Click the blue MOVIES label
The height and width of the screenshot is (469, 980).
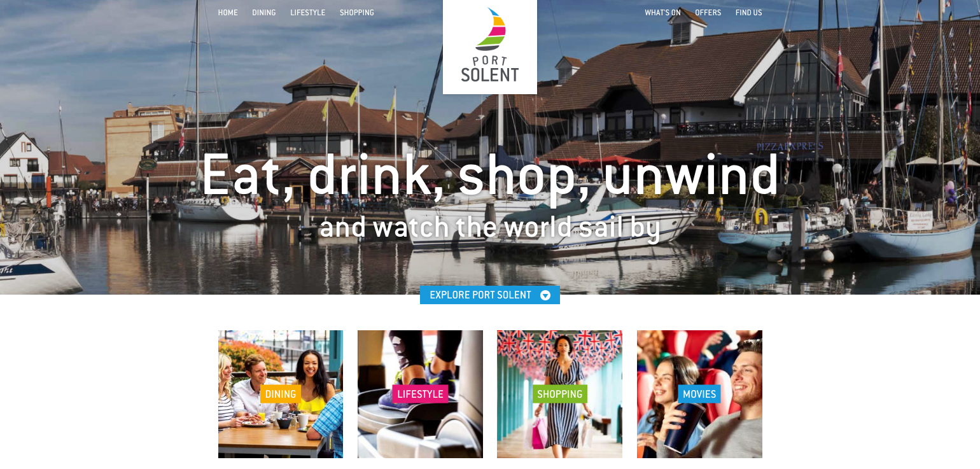(x=699, y=394)
